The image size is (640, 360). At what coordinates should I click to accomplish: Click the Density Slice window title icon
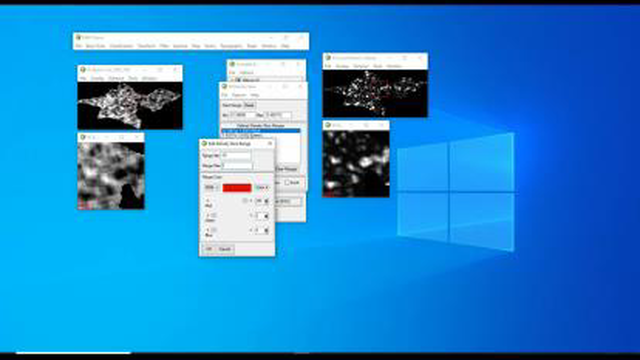click(224, 87)
